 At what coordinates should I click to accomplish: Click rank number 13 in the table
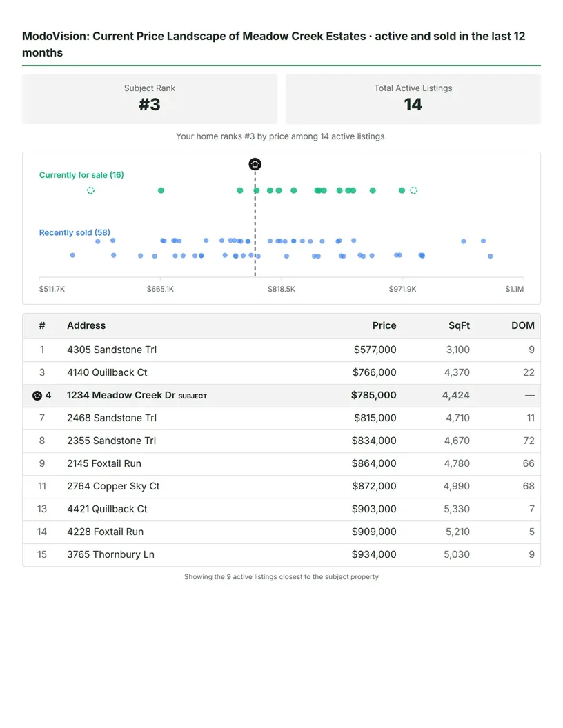(42, 509)
